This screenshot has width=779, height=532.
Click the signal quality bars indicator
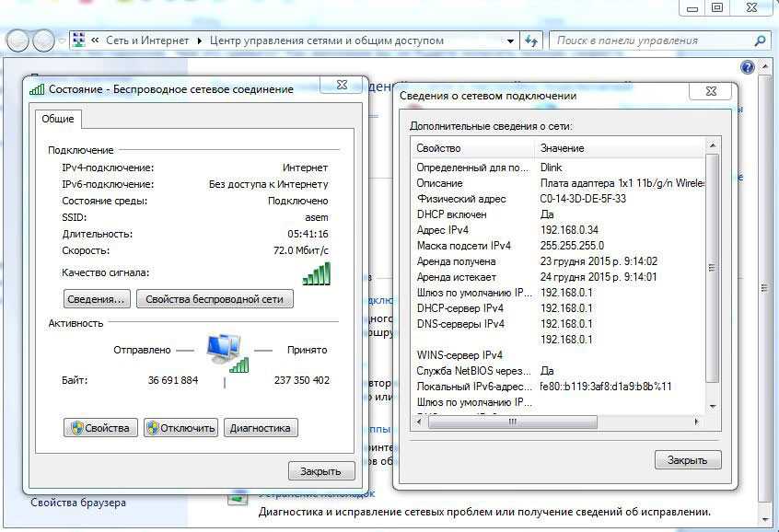[x=316, y=273]
